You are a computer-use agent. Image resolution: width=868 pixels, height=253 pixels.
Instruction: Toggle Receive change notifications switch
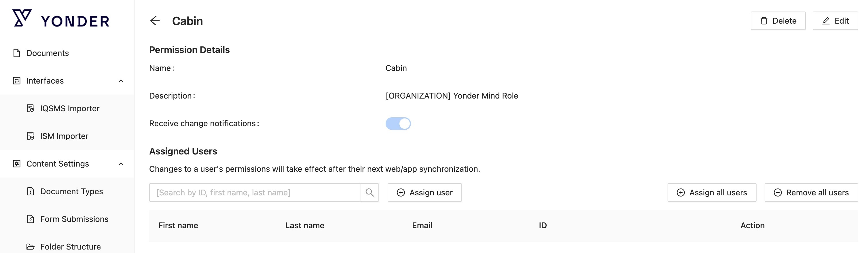click(398, 123)
